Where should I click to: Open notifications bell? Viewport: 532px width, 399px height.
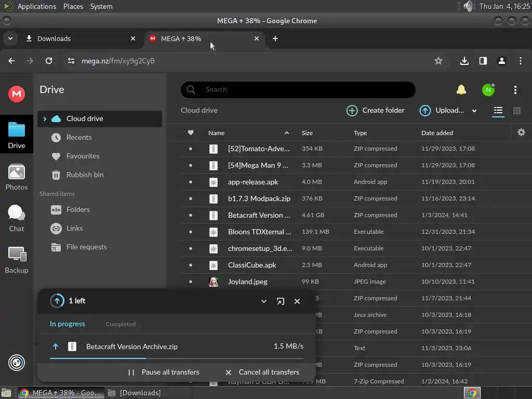tap(461, 89)
